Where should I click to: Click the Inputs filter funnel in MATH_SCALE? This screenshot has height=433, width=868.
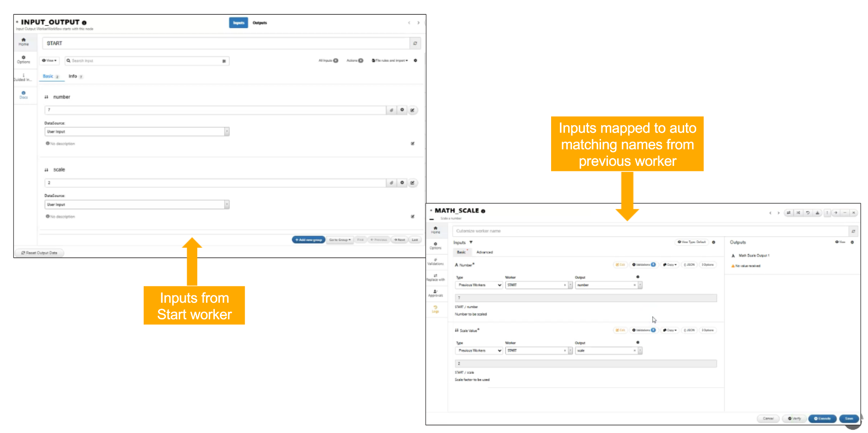471,242
